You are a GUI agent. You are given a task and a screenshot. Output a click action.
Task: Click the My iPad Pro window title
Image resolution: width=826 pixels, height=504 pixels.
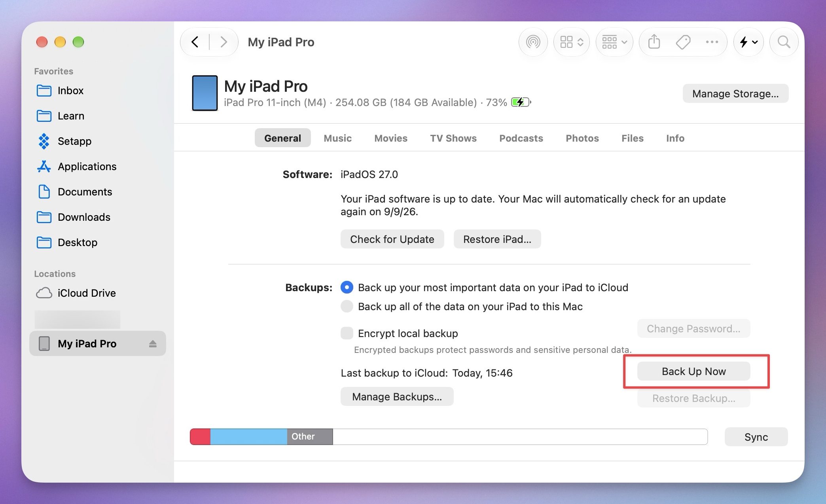[281, 42]
